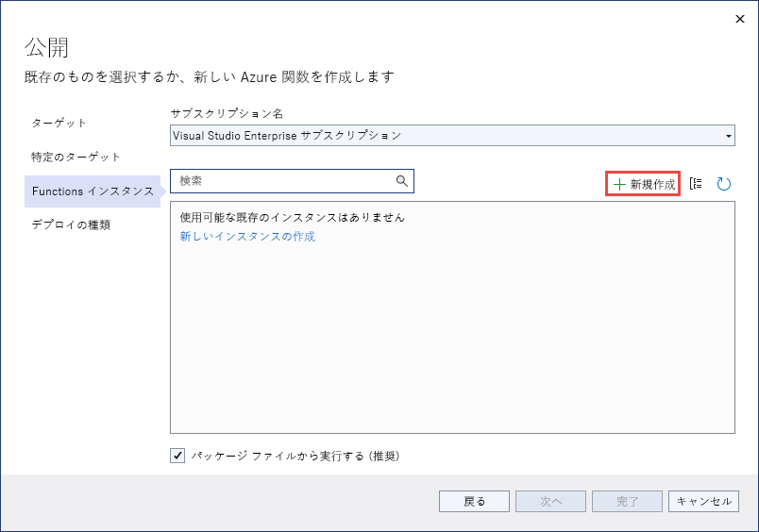Click the 完了 button

tap(627, 502)
